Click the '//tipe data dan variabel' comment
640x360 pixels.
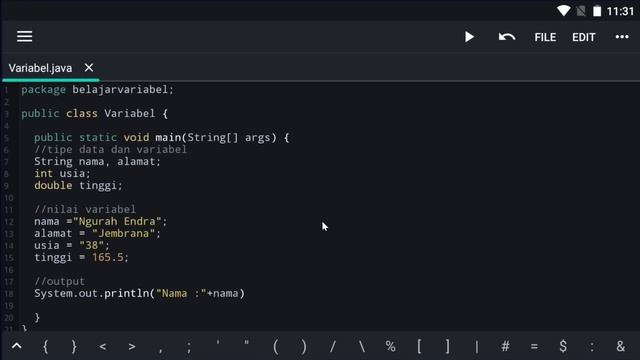pos(110,149)
